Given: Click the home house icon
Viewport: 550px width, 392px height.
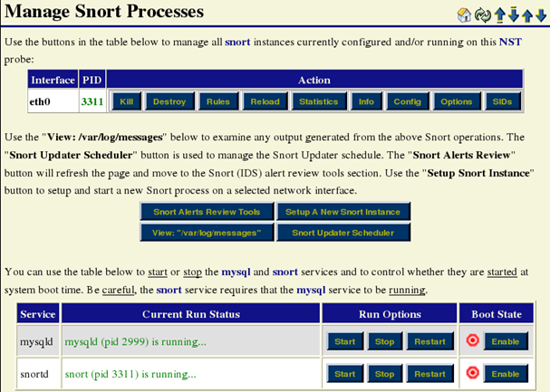Looking at the screenshot, I should [x=464, y=15].
